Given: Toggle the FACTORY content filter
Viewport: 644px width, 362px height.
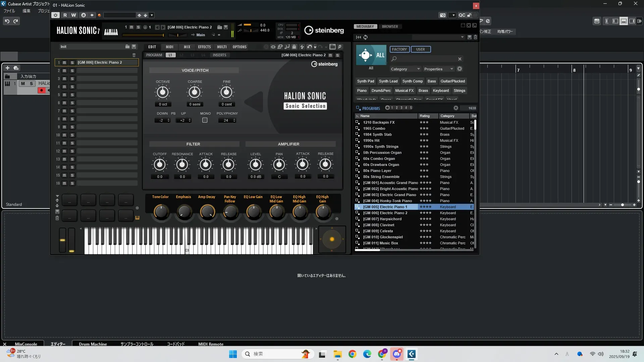Looking at the screenshot, I should [399, 49].
